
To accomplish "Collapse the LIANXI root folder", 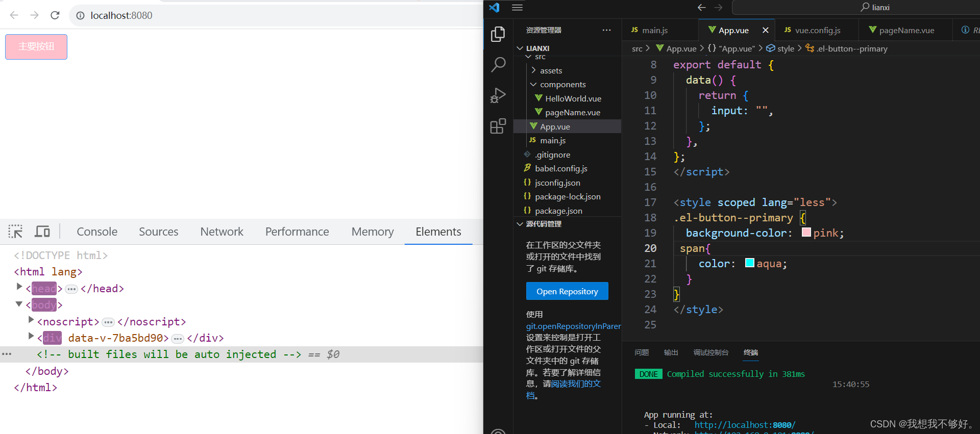I will pyautogui.click(x=520, y=48).
